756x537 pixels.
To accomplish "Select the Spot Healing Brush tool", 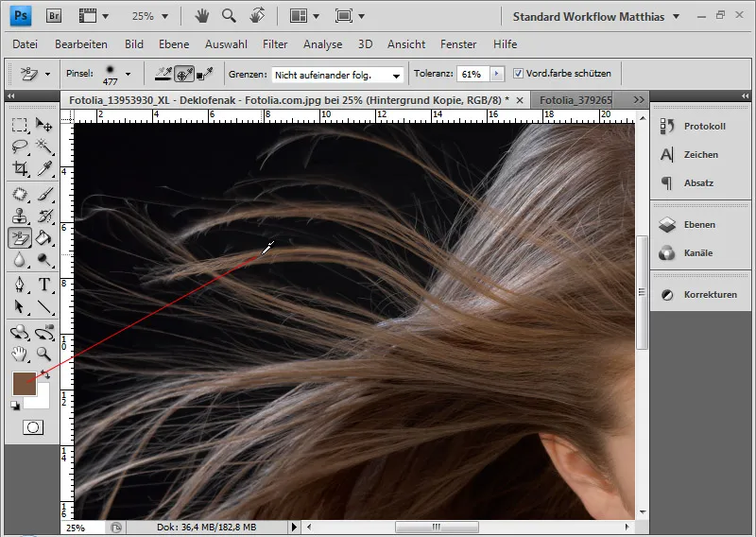I will click(20, 195).
